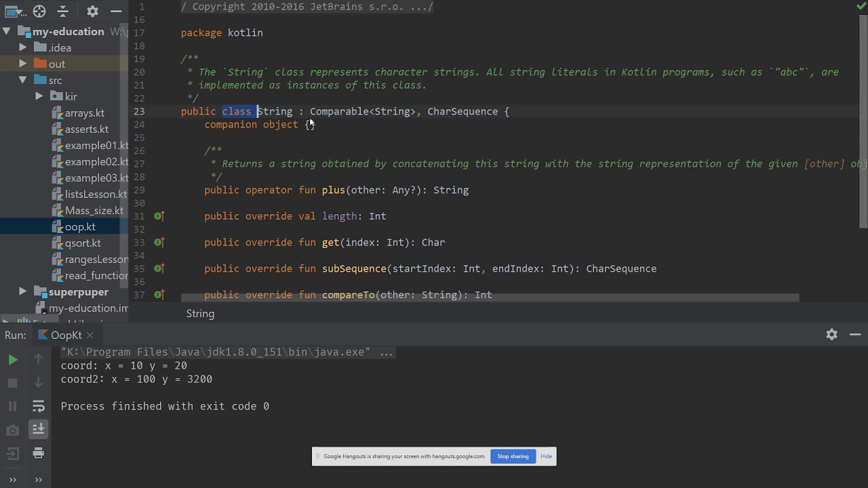The width and height of the screenshot is (868, 488).
Task: Close the OopKt run tab
Action: pyautogui.click(x=90, y=335)
